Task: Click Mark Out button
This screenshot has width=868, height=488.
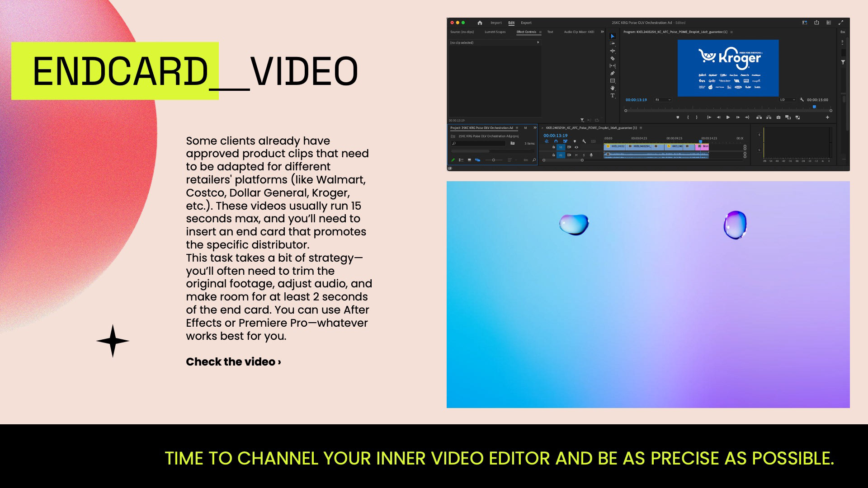Action: (697, 117)
